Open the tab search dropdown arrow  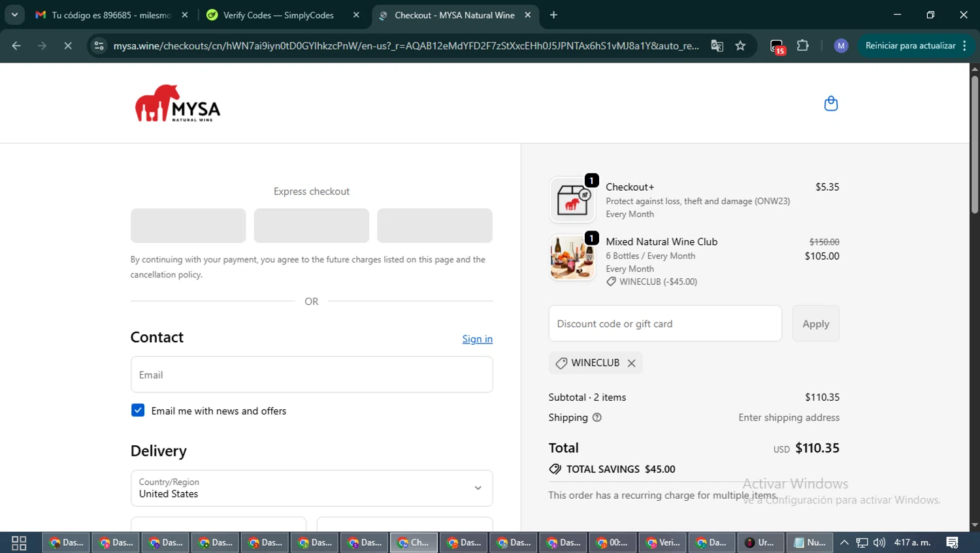(14, 15)
